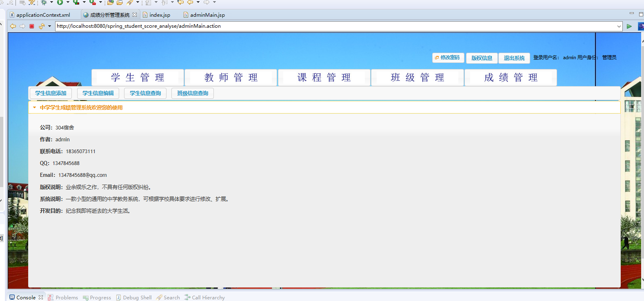Viewport: 644px width, 301px height.
Task: Click the 管理员 user role text
Action: 609,58
